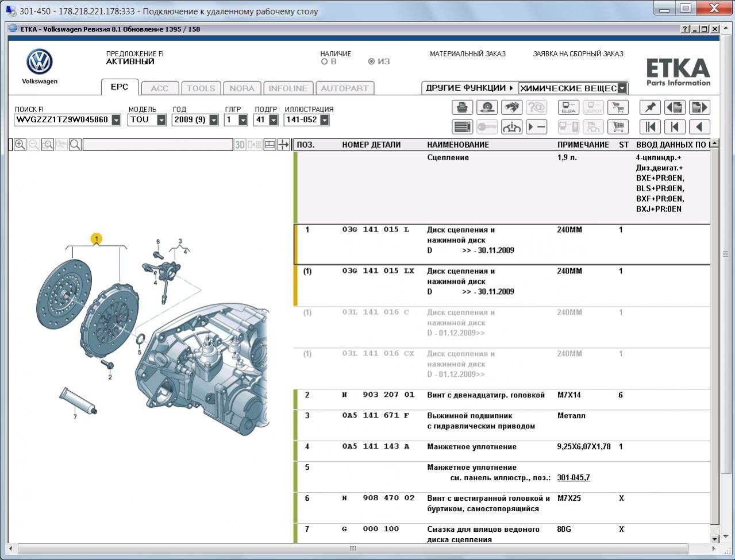735x560 pixels.
Task: Click the Сцепление heading row
Action: point(502,187)
